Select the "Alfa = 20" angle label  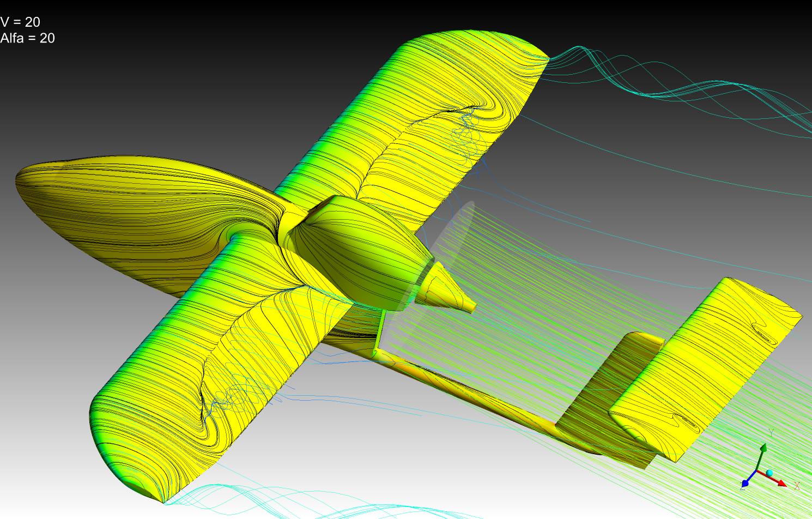click(x=27, y=38)
